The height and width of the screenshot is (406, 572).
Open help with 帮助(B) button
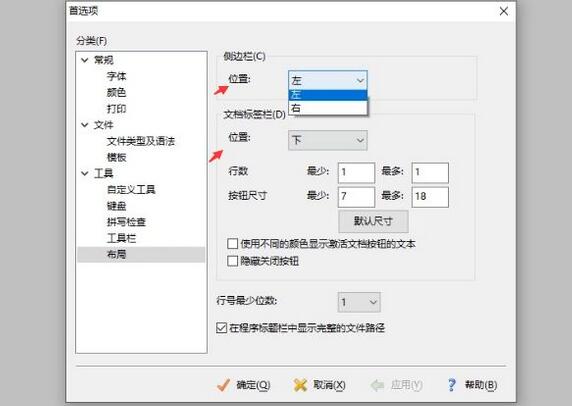[x=472, y=385]
